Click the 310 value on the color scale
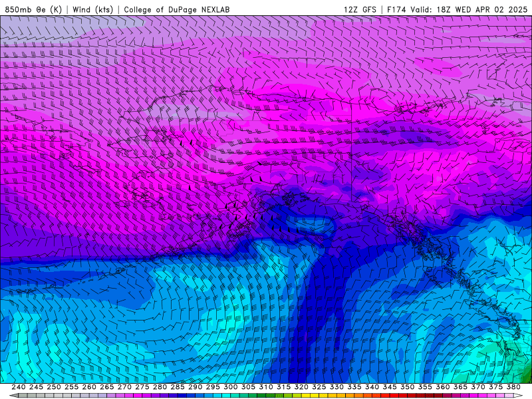This screenshot has height=399, width=532. [266, 387]
